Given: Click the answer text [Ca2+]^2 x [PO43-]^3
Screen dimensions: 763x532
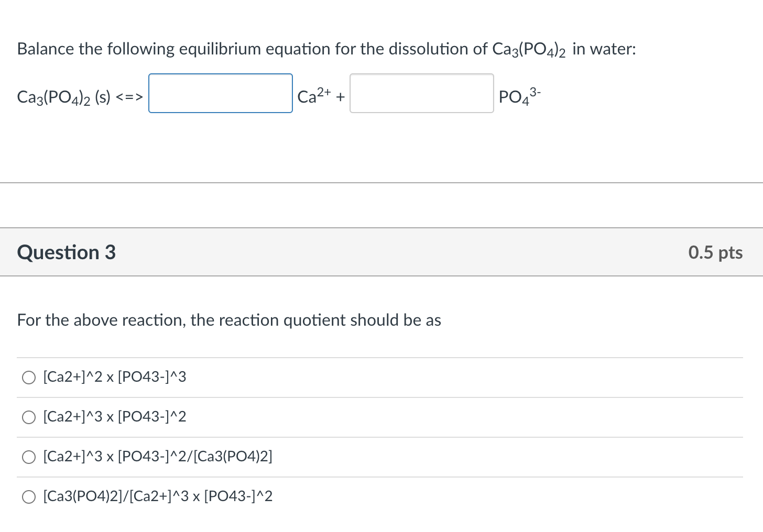Looking at the screenshot, I should [115, 377].
